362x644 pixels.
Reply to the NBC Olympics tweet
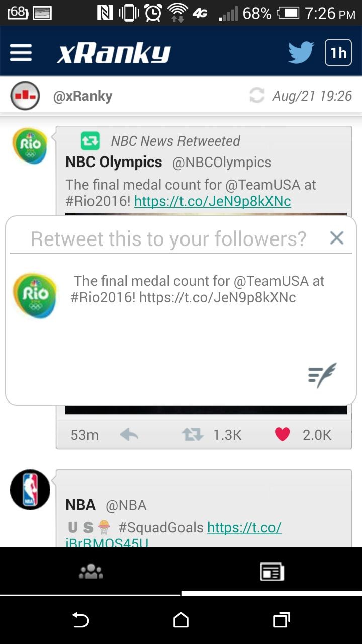tap(129, 435)
